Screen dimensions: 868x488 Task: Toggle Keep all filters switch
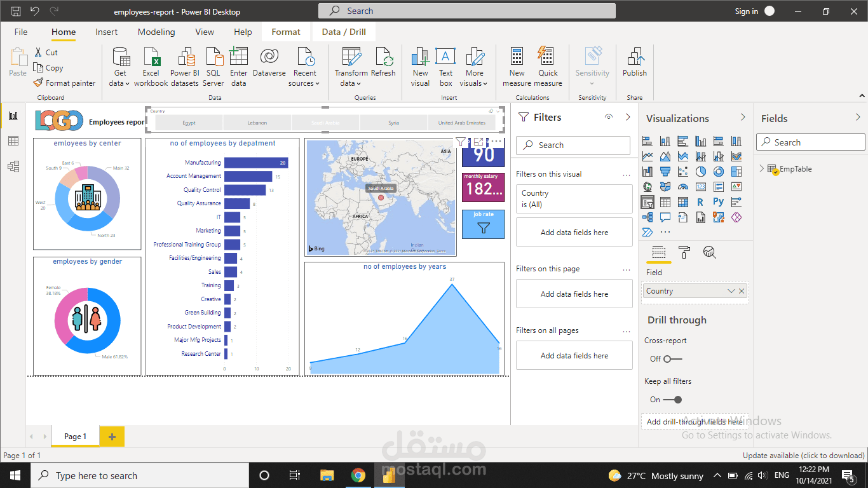(x=673, y=400)
